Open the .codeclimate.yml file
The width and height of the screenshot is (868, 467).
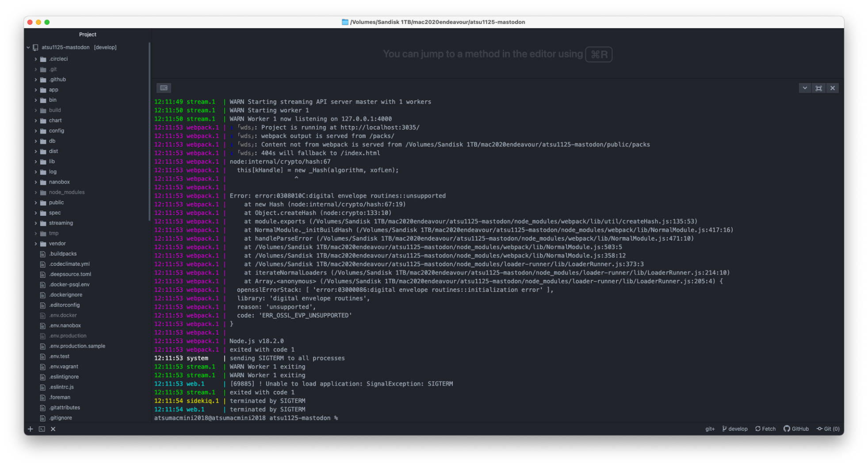[69, 264]
